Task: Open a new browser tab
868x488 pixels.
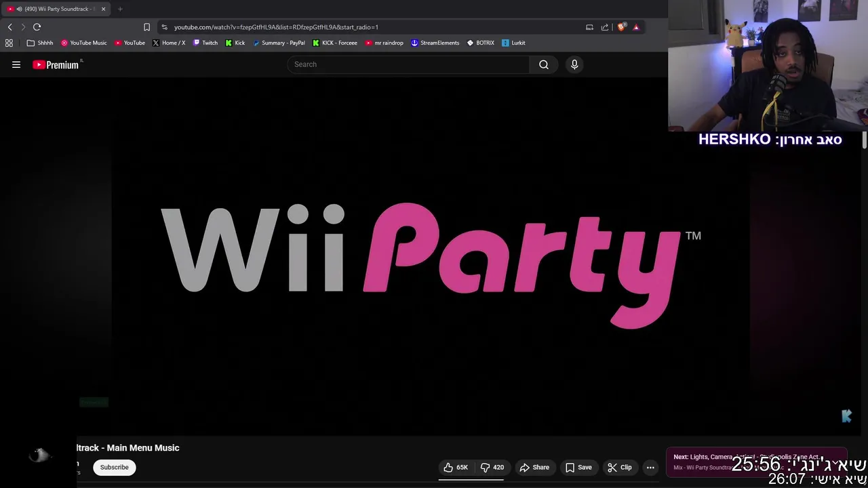Action: [120, 9]
